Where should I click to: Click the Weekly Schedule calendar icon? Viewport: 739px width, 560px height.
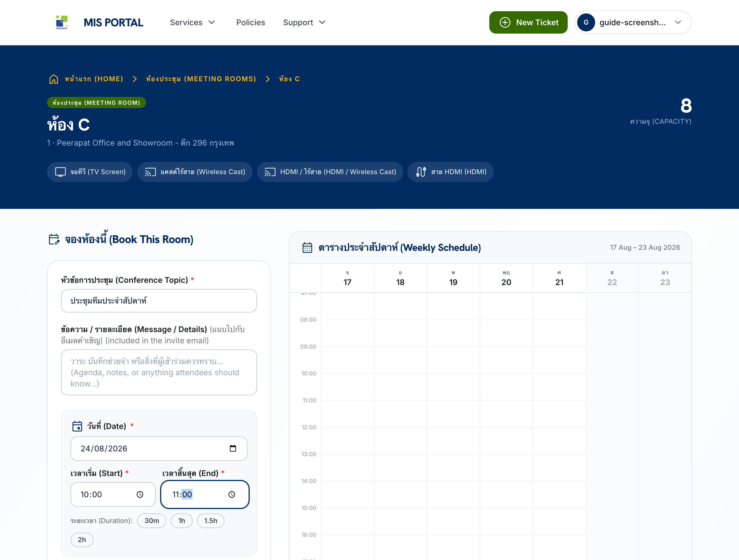[307, 248]
